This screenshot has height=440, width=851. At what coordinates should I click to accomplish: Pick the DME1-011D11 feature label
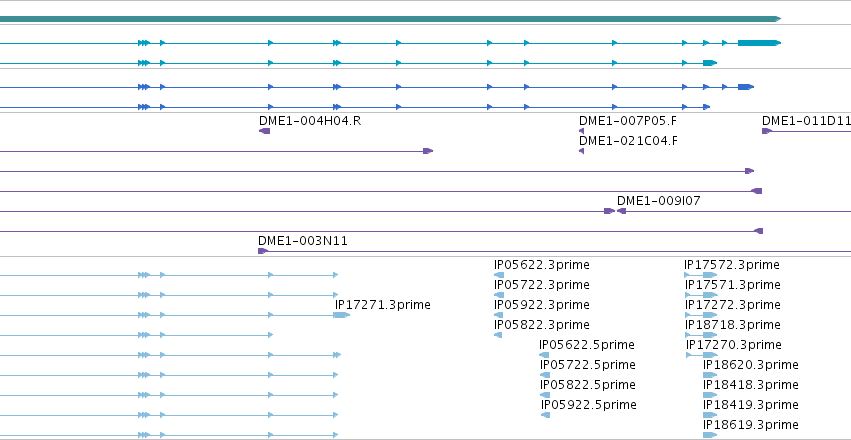(x=806, y=121)
